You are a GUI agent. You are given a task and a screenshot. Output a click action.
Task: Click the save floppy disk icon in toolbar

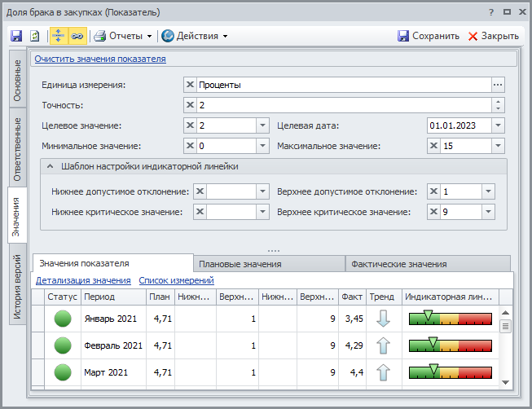tap(16, 36)
